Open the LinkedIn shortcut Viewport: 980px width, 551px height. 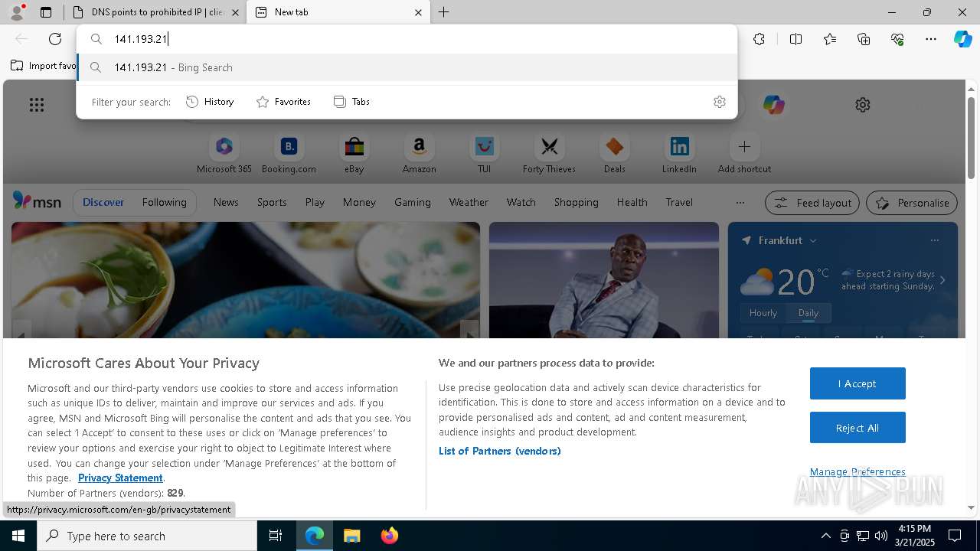pyautogui.click(x=679, y=154)
